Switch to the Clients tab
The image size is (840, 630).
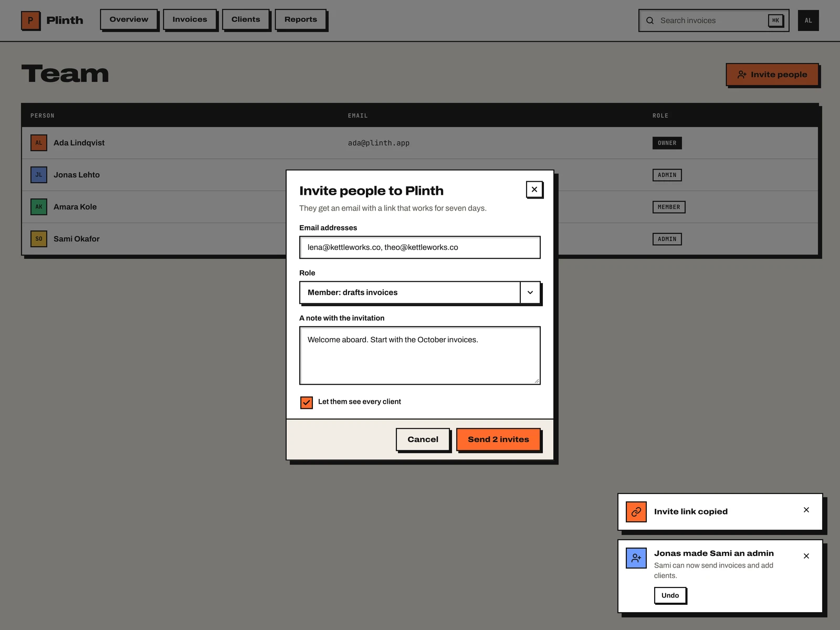tap(246, 19)
